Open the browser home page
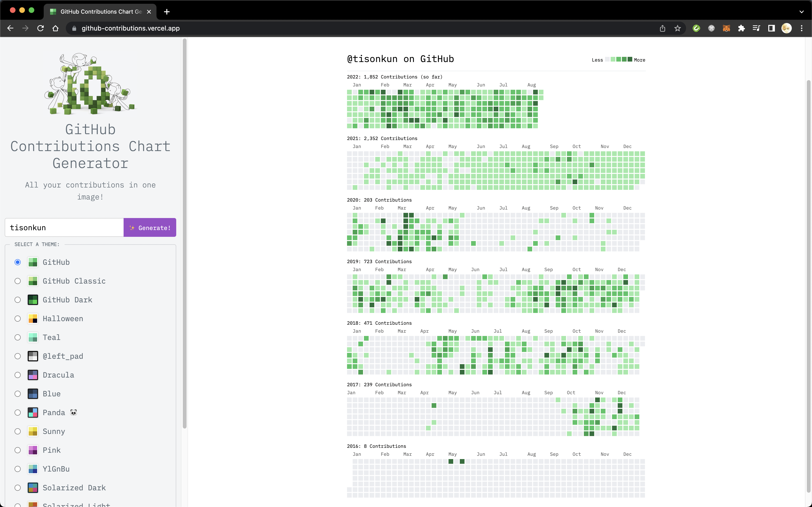 coord(56,28)
